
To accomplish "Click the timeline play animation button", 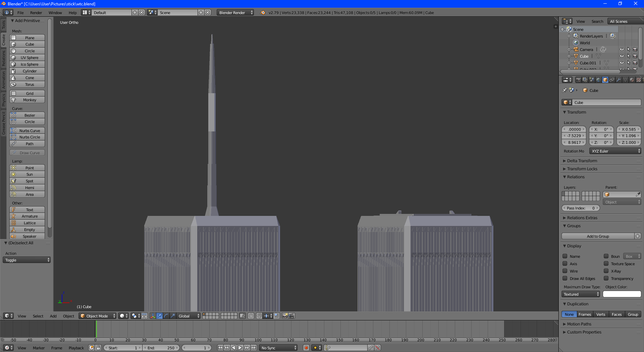I will click(x=240, y=348).
